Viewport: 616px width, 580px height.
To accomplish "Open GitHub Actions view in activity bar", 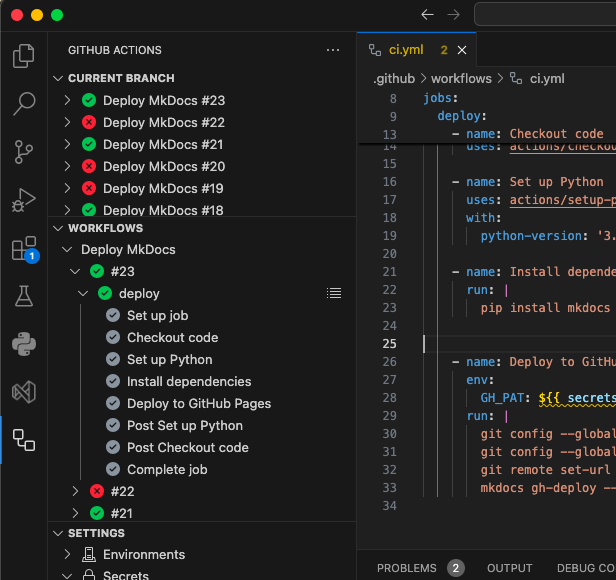I will (24, 440).
